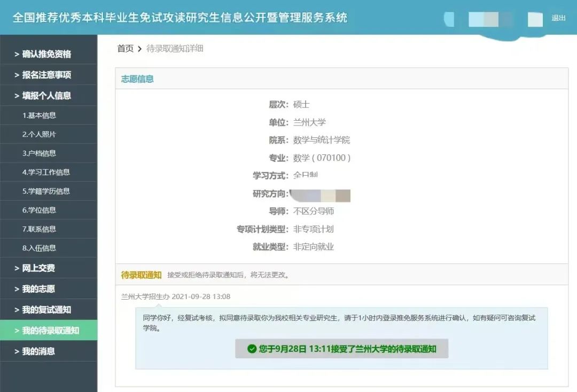Click 志愿信息 section header
The image size is (577, 392).
137,79
